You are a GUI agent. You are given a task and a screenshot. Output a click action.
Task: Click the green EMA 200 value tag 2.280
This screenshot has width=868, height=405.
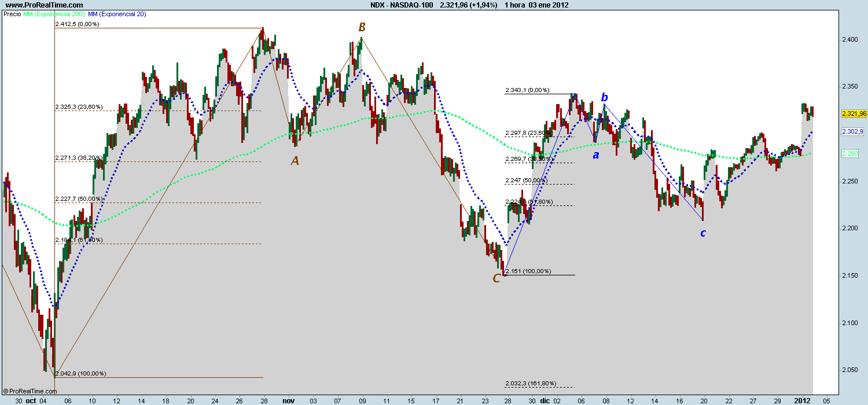point(850,154)
